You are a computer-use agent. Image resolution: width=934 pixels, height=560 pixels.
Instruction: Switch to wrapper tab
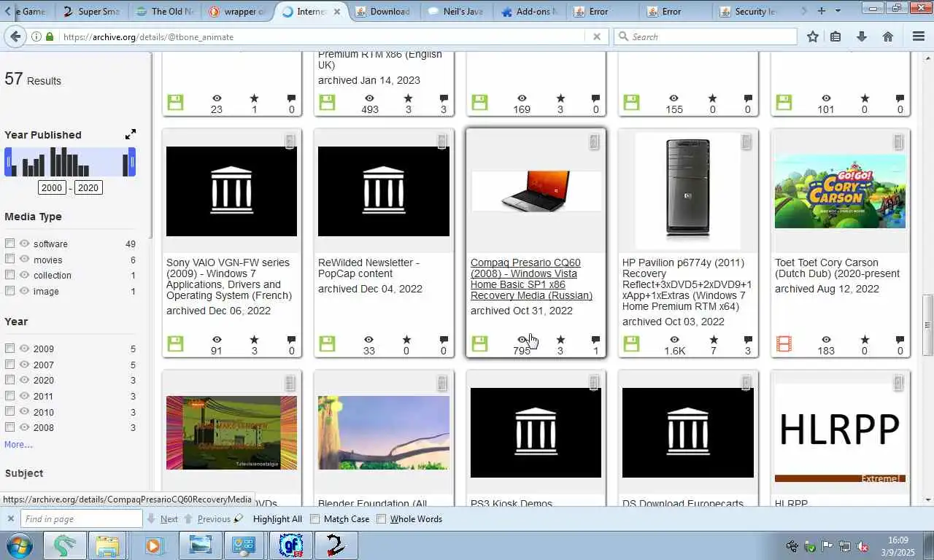click(238, 11)
